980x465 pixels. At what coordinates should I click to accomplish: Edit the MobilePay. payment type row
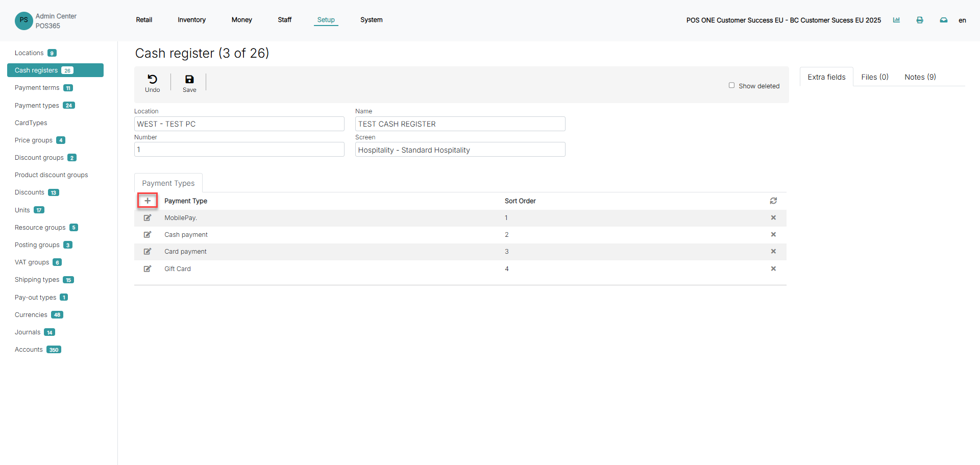tap(148, 218)
